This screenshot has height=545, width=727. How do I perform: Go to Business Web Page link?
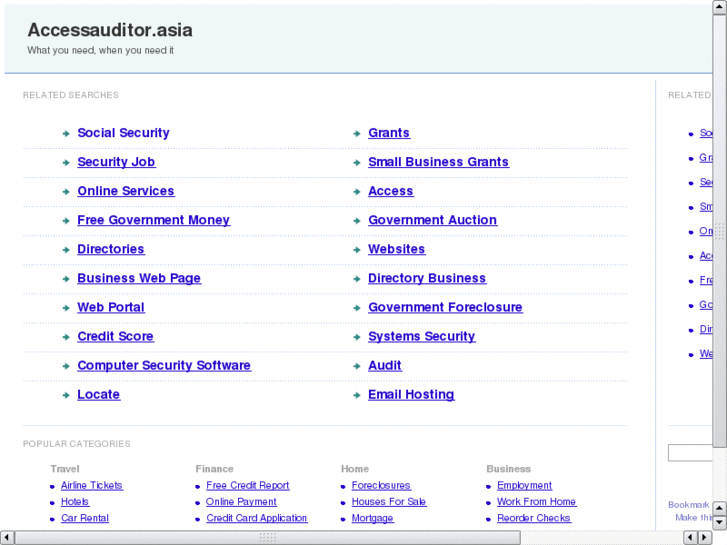pyautogui.click(x=139, y=278)
